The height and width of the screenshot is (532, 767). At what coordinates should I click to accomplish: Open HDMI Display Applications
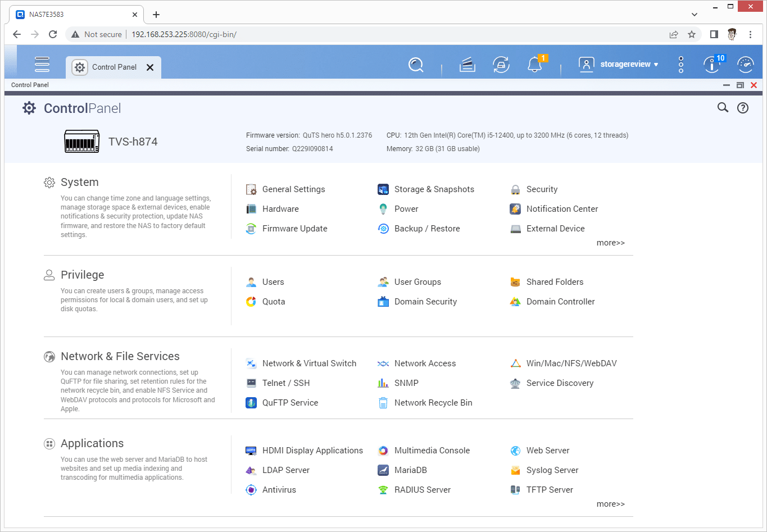coord(312,451)
